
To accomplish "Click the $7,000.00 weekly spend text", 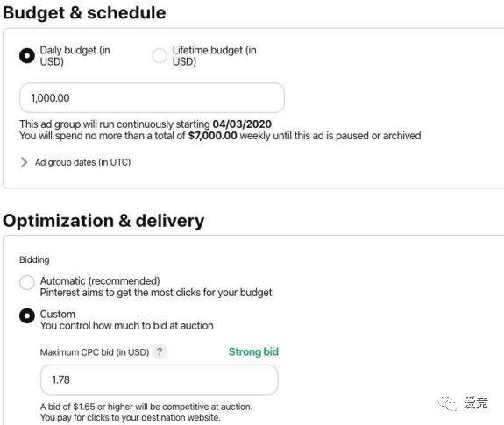I will coord(212,136).
